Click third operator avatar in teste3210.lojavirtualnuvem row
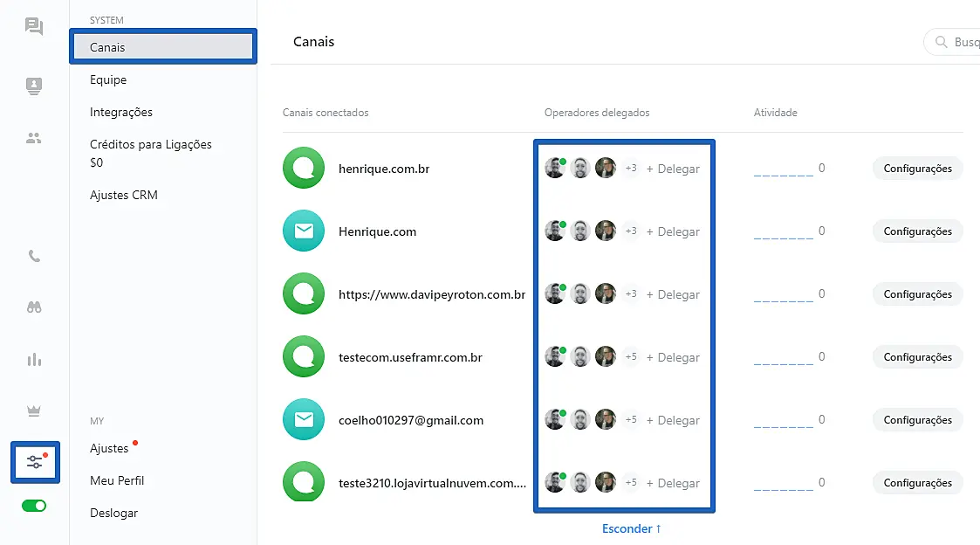This screenshot has height=545, width=980. point(606,482)
